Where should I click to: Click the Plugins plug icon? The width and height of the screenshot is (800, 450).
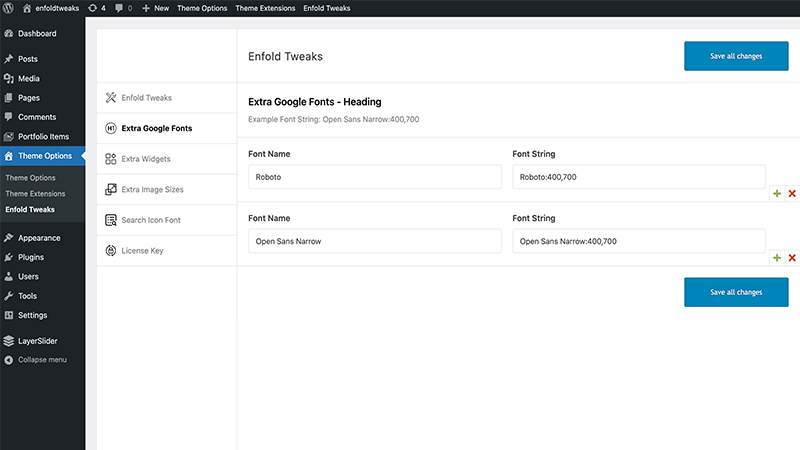click(x=9, y=257)
